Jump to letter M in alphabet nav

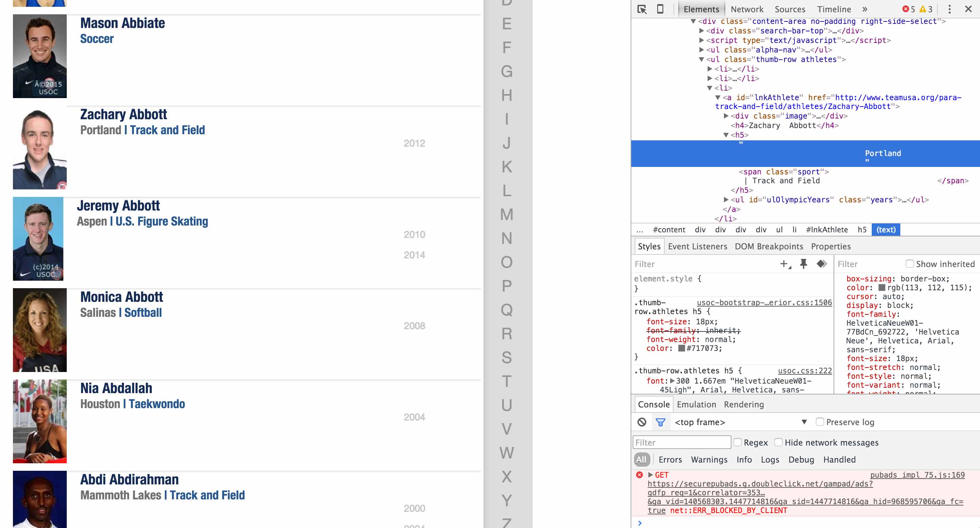(x=506, y=214)
